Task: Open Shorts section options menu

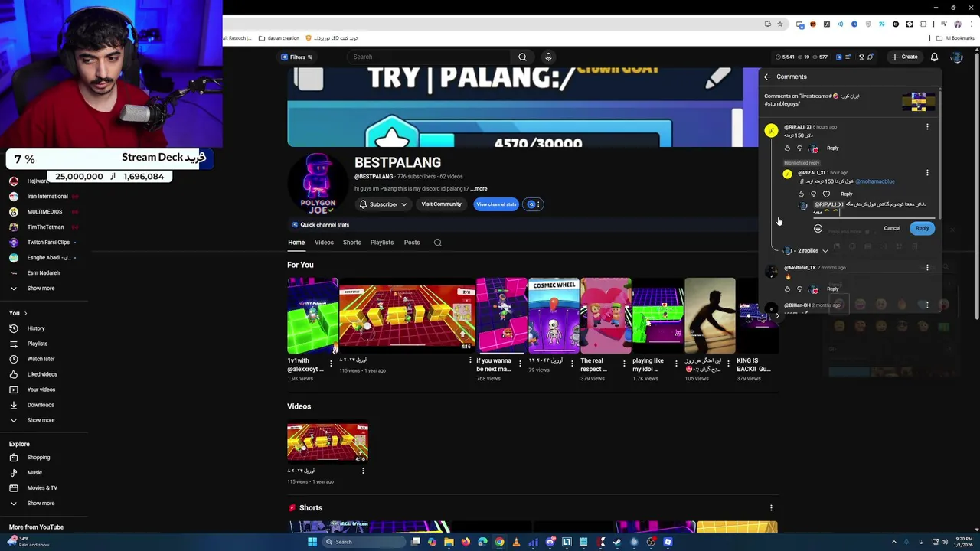Action: click(771, 508)
